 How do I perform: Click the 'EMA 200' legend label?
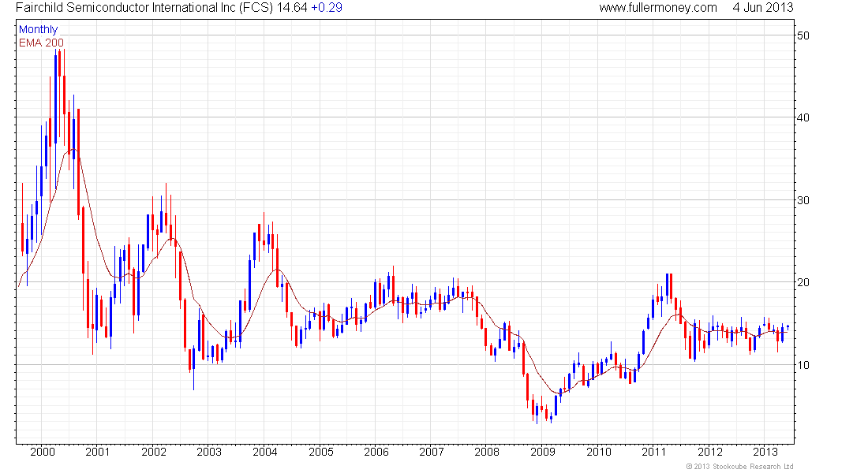(41, 43)
